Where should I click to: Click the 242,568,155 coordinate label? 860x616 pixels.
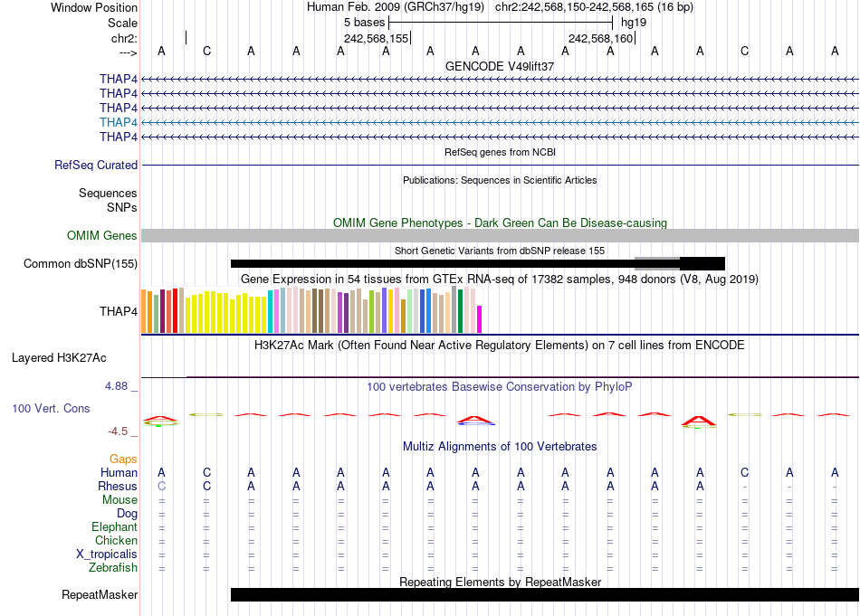(x=377, y=38)
